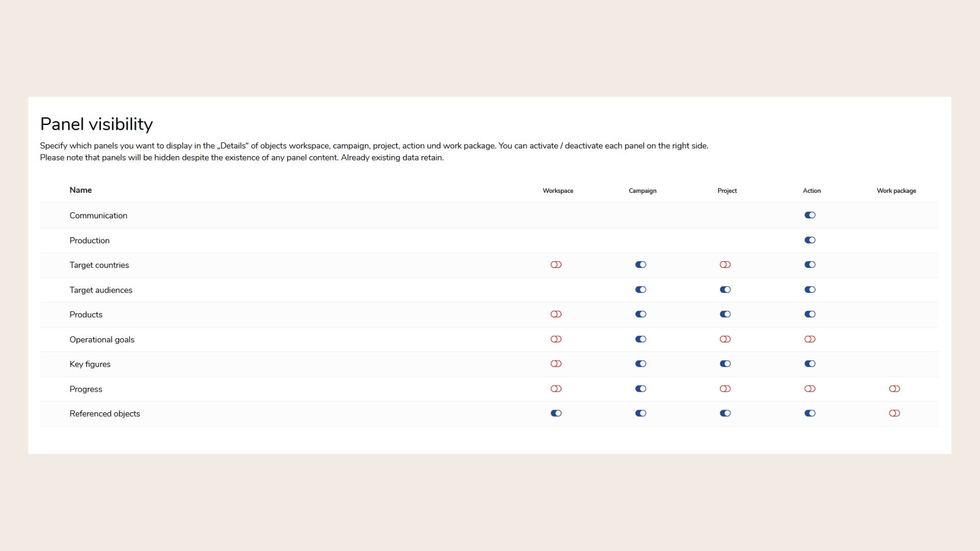Viewport: 980px width, 551px height.
Task: Click the Name column header
Action: tap(81, 190)
